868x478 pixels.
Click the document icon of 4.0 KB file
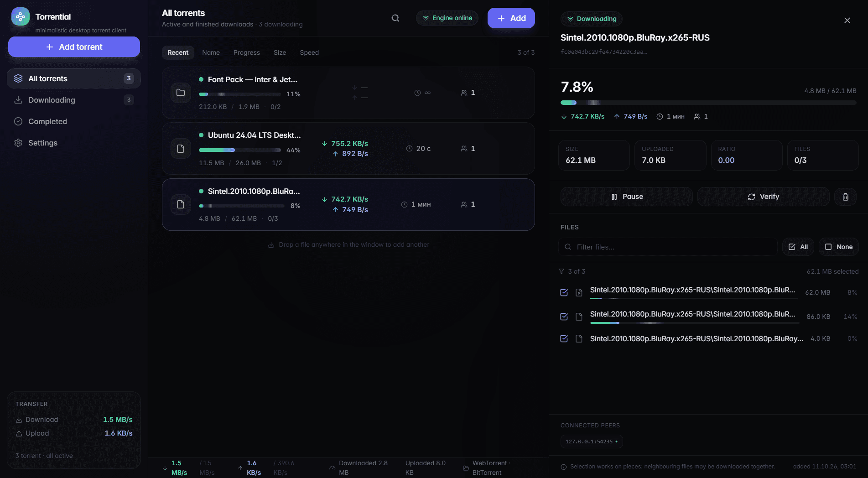point(579,338)
